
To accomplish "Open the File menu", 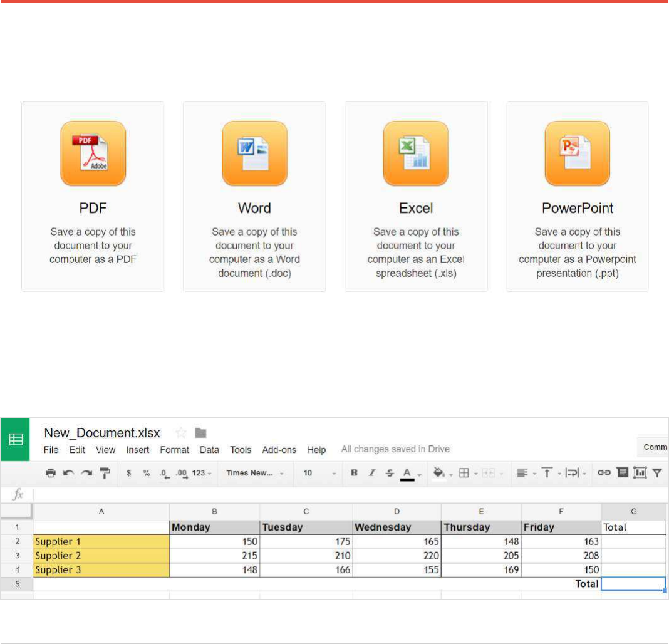I will coord(51,450).
